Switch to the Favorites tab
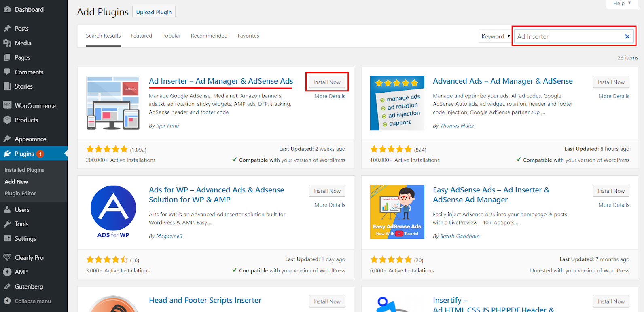This screenshot has height=312, width=644. tap(248, 36)
